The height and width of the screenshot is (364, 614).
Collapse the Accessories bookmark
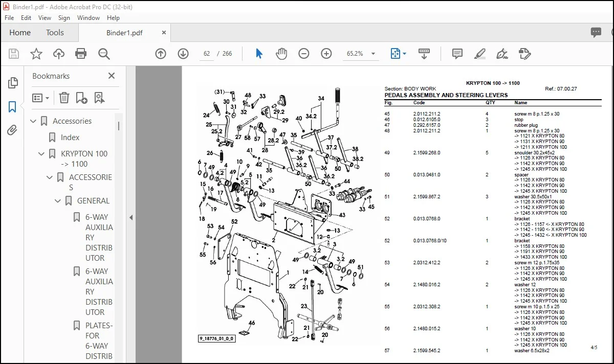tap(33, 121)
